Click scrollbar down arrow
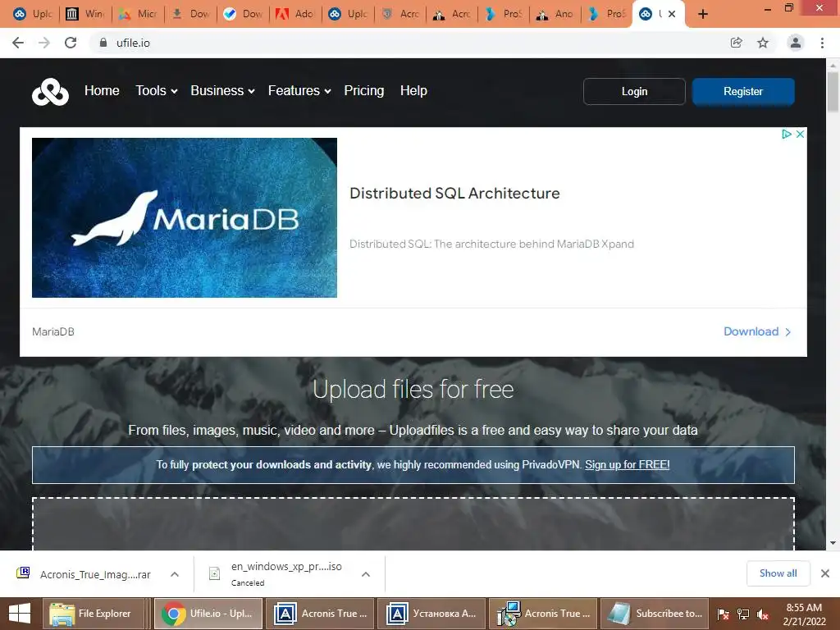The height and width of the screenshot is (630, 840). click(x=833, y=543)
